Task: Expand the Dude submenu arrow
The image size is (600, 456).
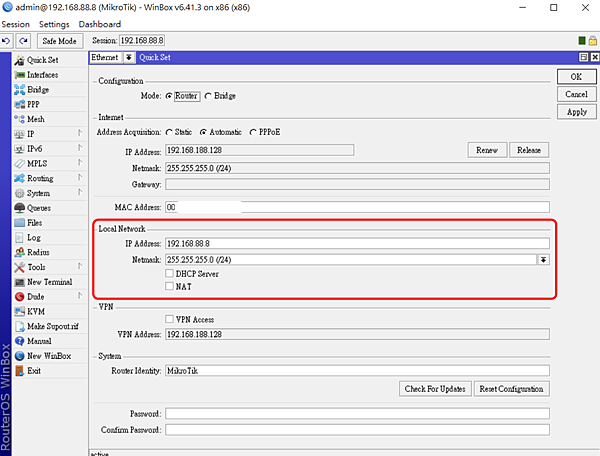Action: (80, 296)
